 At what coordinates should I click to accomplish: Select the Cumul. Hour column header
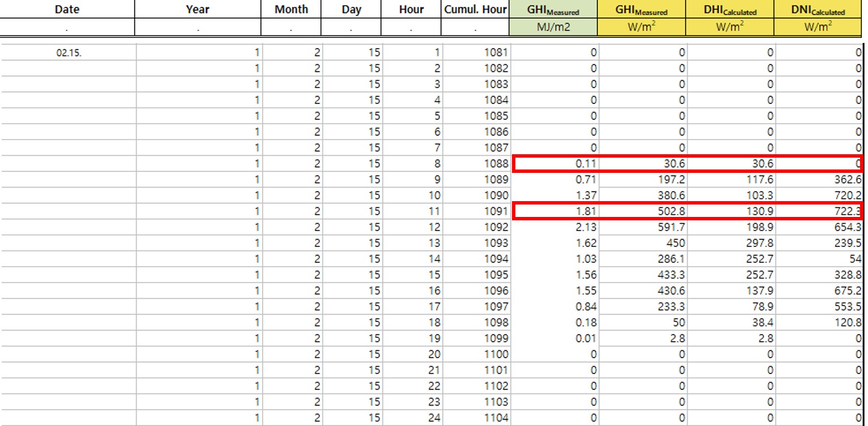tap(475, 10)
